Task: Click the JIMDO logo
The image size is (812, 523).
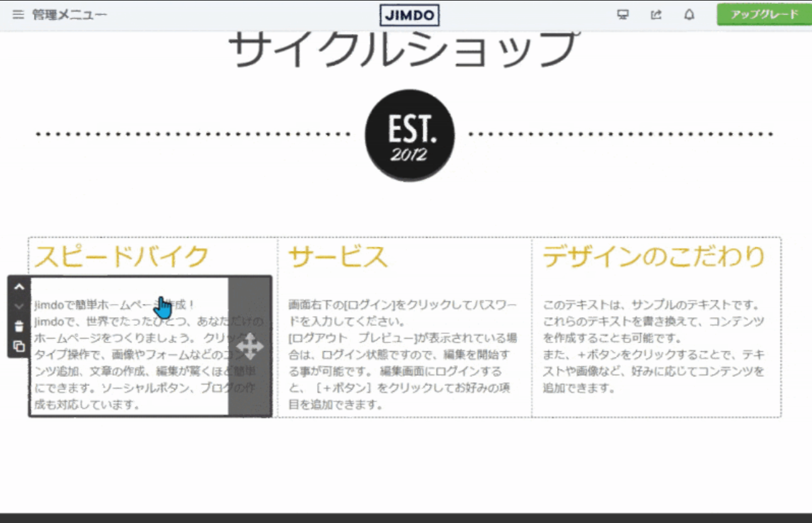Action: click(x=409, y=15)
